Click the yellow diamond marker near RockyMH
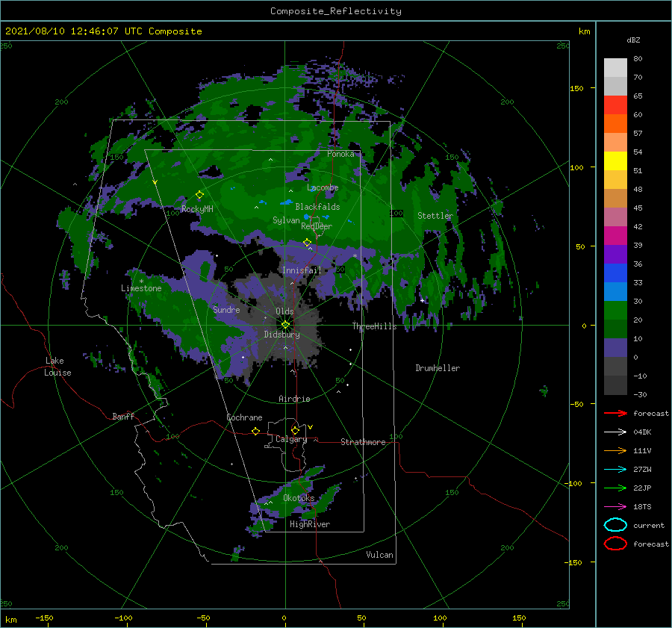Viewport: 672px width, 628px height. (199, 195)
